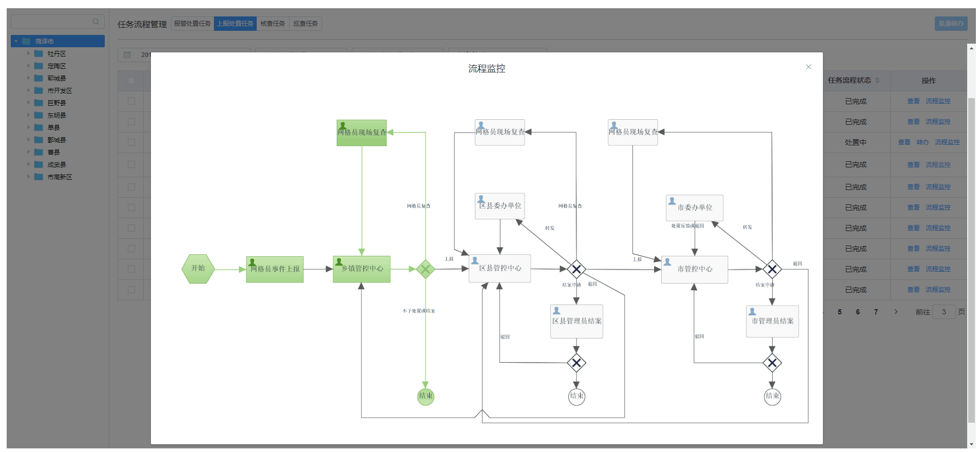Click the sidebar search input field
980x452 pixels.
coord(57,22)
